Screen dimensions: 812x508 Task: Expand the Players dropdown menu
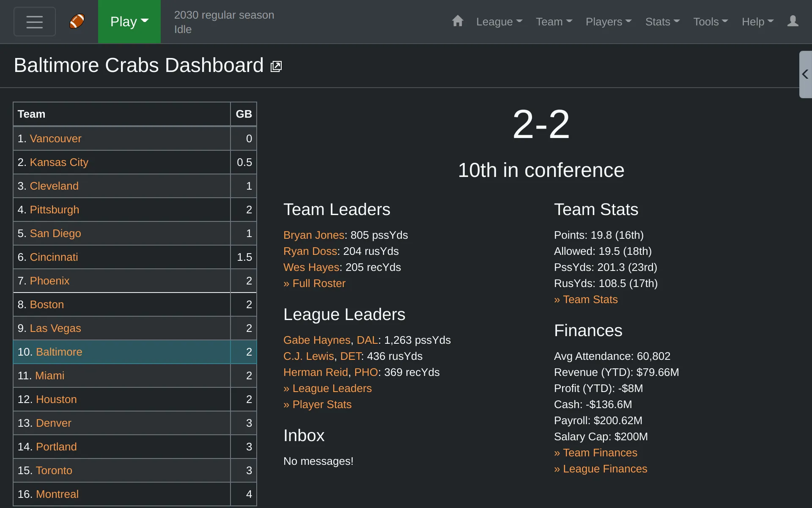pos(608,22)
